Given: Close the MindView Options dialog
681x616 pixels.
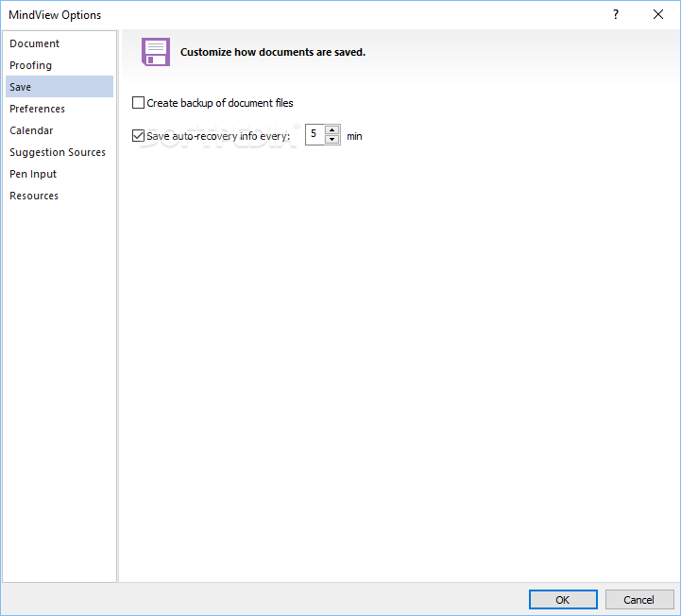Looking at the screenshot, I should coord(658,14).
